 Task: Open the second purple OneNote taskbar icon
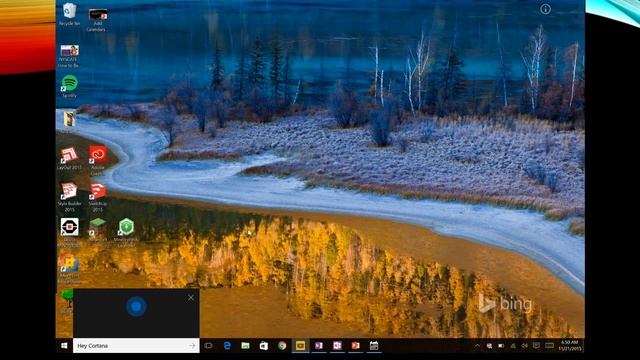click(337, 346)
